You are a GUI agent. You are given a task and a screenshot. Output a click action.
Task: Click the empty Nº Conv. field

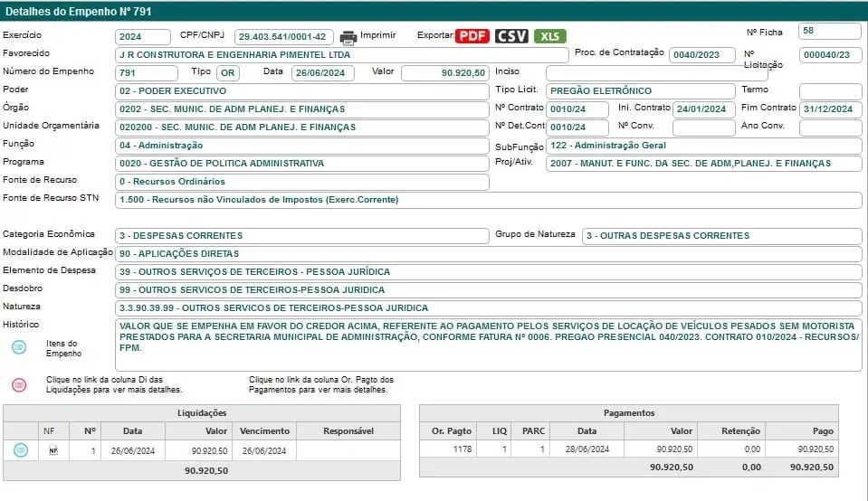[x=703, y=128]
